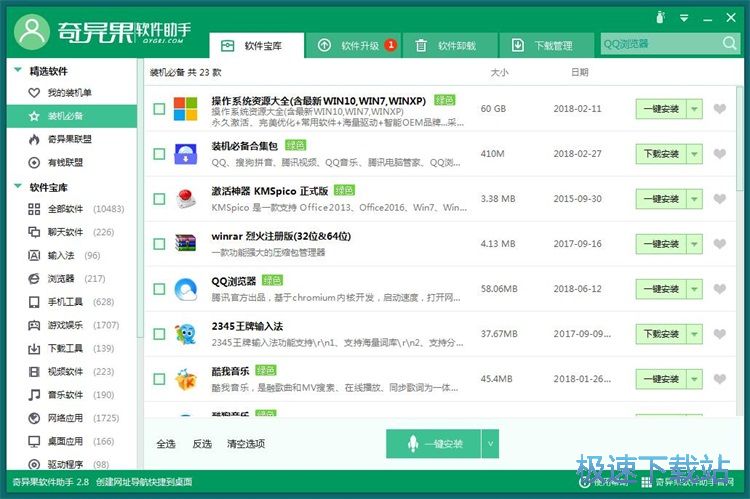
Task: Open the skin shirt icon in title bar
Action: point(661,18)
